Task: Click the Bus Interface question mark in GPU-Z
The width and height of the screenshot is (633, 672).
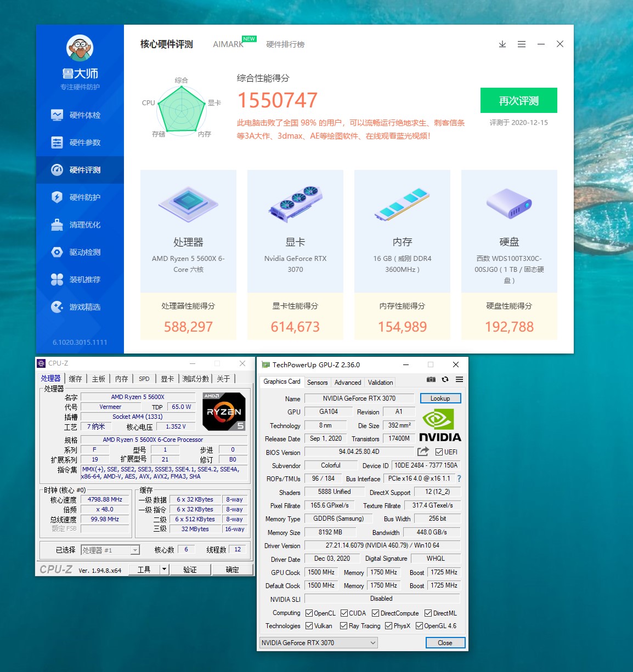Action: [459, 479]
